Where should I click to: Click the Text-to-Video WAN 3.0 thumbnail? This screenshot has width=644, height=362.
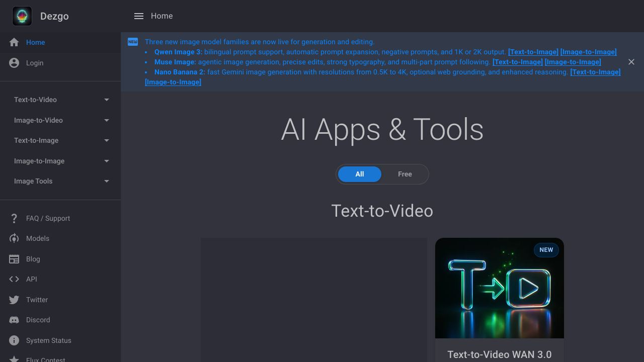(x=500, y=288)
